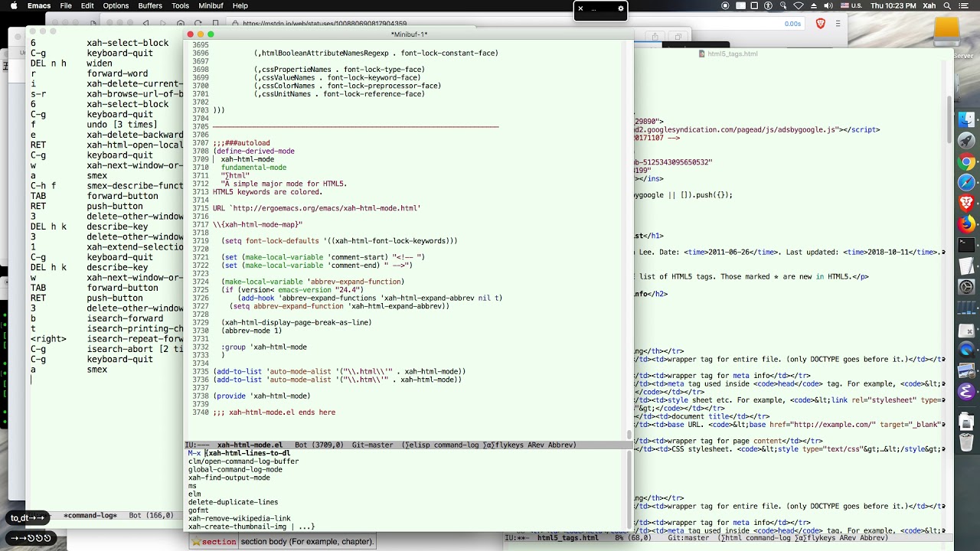Click the orange drive icon on the desktop
The height and width of the screenshot is (551, 980).
coord(947,31)
